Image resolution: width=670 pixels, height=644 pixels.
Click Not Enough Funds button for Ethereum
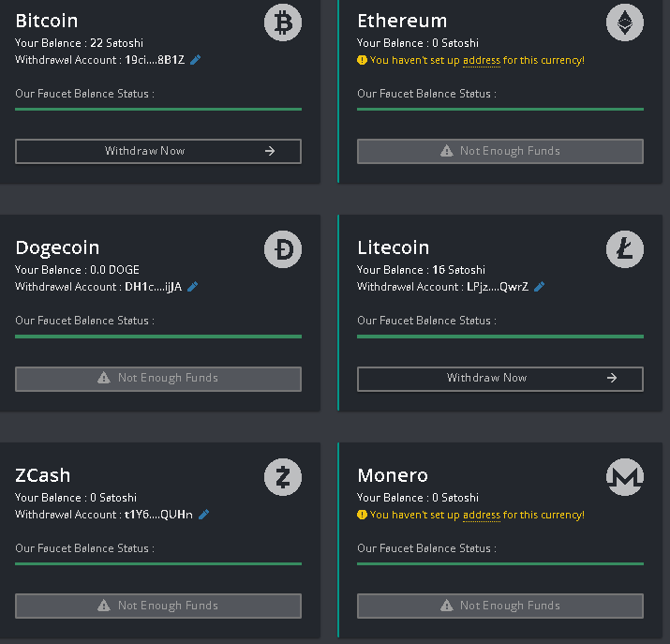pyautogui.click(x=500, y=151)
